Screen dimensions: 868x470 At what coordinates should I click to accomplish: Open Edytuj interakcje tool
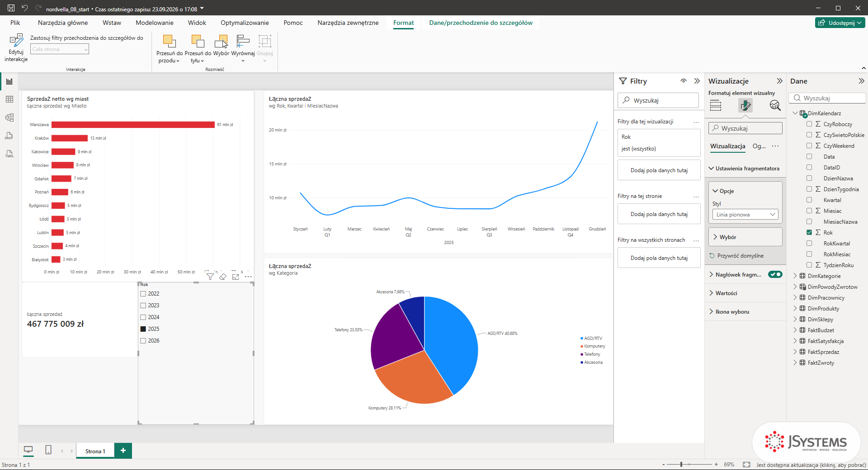(x=16, y=48)
